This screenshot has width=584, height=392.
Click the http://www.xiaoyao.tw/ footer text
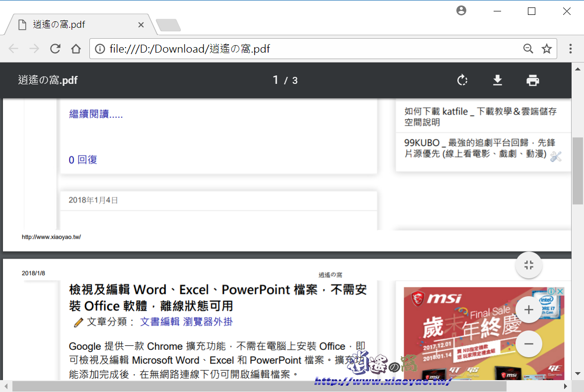coord(52,237)
